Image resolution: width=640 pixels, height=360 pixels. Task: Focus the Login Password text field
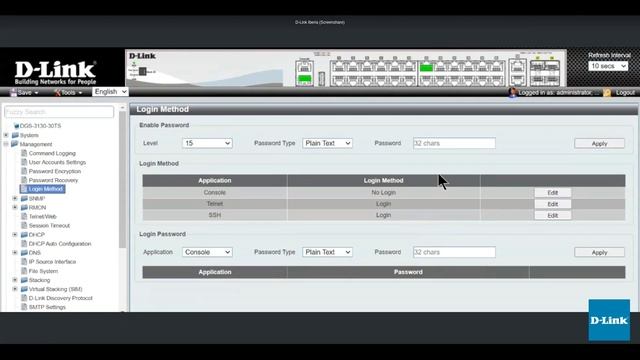point(454,252)
